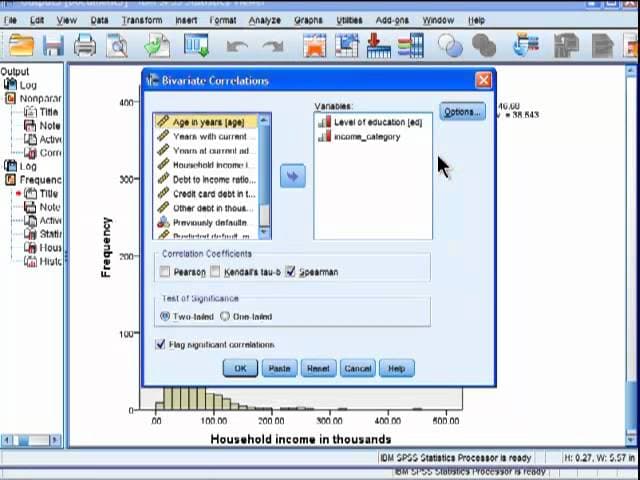Open the Analyze menu

tap(265, 20)
